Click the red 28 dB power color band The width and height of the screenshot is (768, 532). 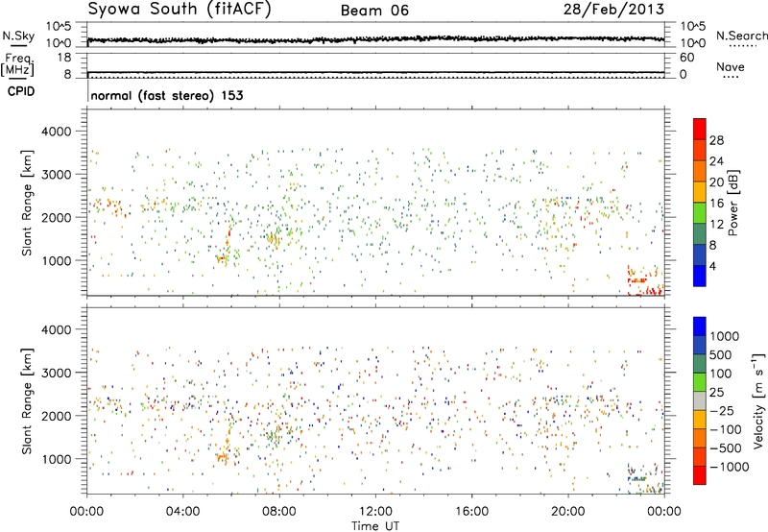tap(700, 130)
